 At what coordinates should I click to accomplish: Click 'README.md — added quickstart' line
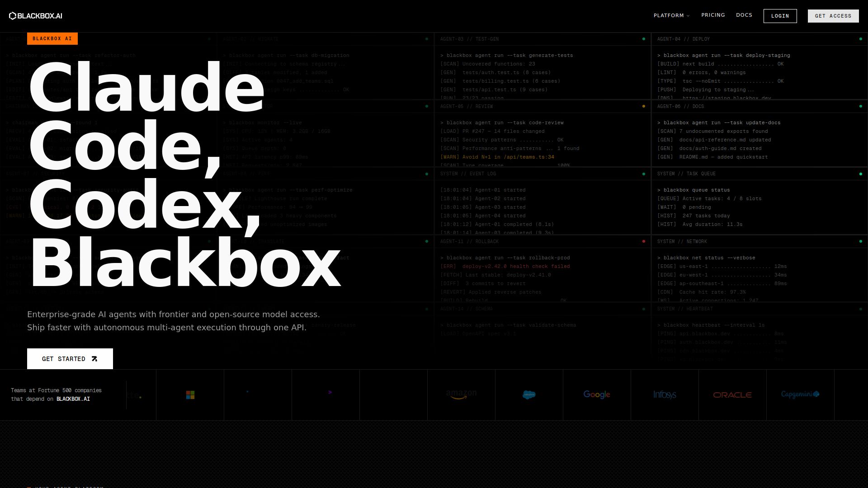[712, 157]
